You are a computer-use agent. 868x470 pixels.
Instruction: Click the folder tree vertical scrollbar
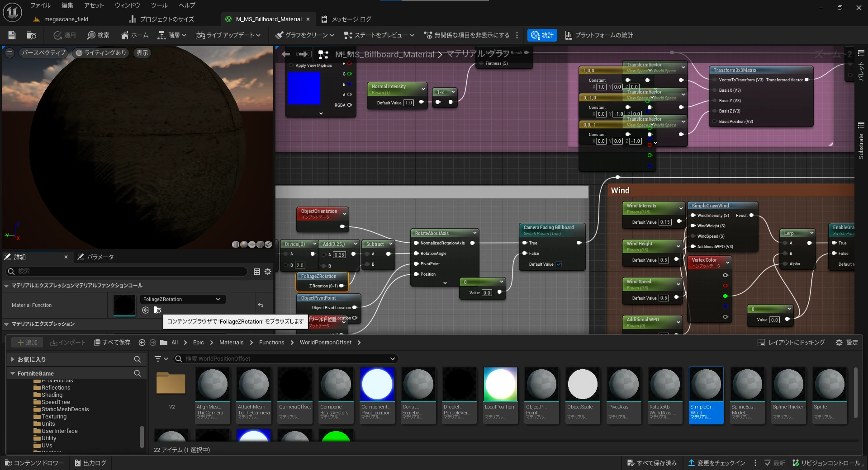tap(142, 436)
